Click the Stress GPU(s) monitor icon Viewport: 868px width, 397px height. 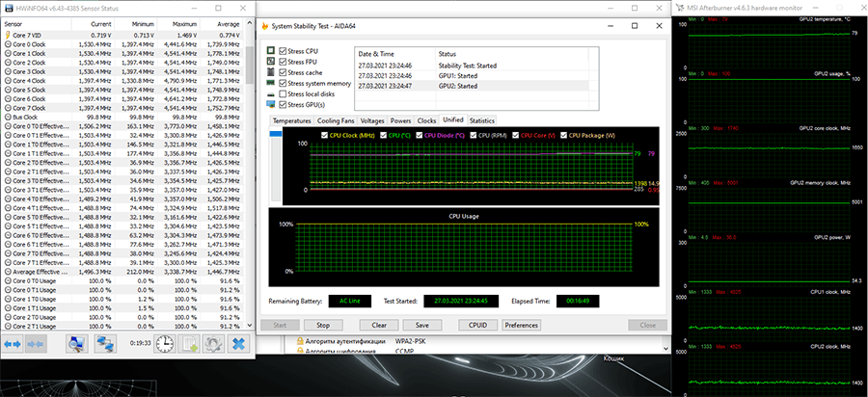click(271, 104)
